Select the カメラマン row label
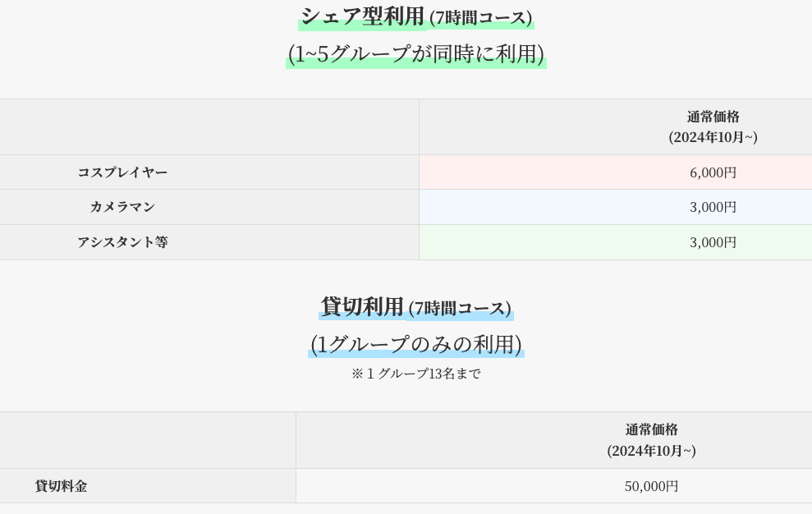This screenshot has height=514, width=812. coord(122,207)
